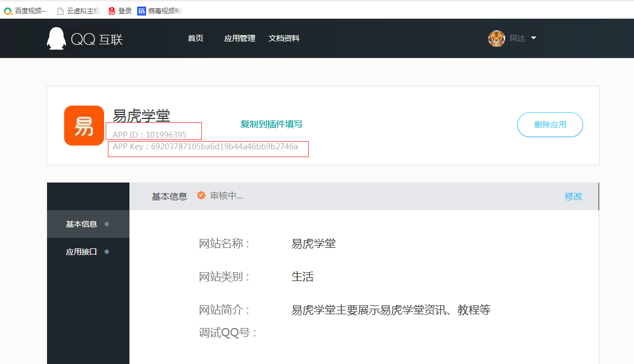The width and height of the screenshot is (634, 364).
Task: Click the APP ID value 101996395
Action: [x=166, y=134]
